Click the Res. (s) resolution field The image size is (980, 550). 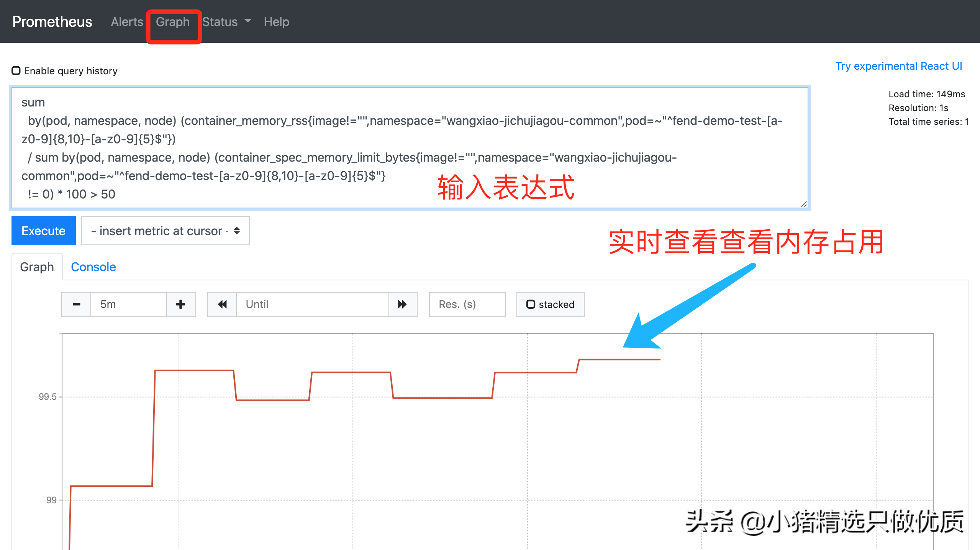click(467, 304)
